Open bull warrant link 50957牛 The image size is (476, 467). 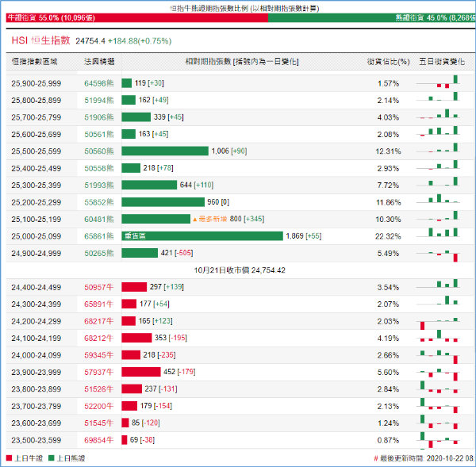pos(99,287)
